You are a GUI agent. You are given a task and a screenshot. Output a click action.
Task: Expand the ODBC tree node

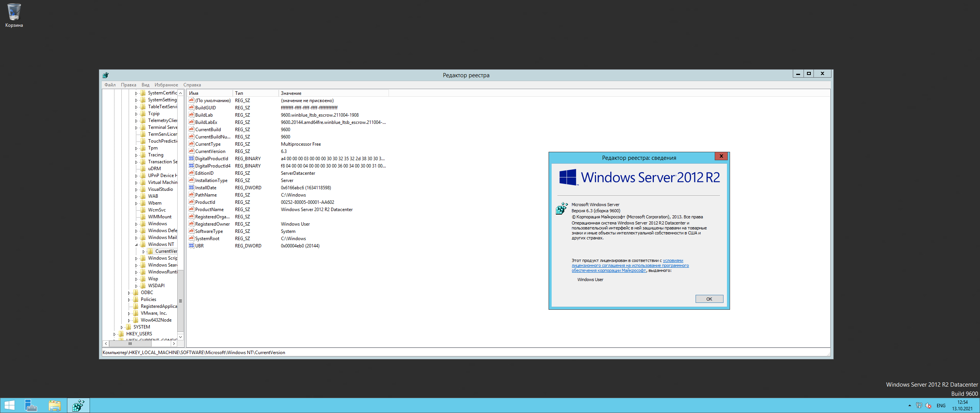click(x=129, y=293)
